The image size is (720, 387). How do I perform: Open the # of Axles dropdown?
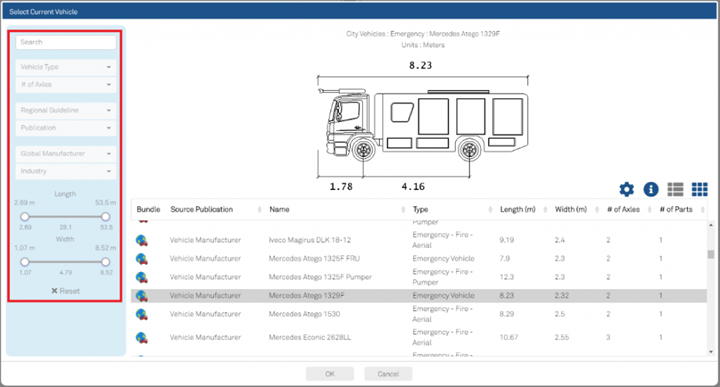coord(66,84)
